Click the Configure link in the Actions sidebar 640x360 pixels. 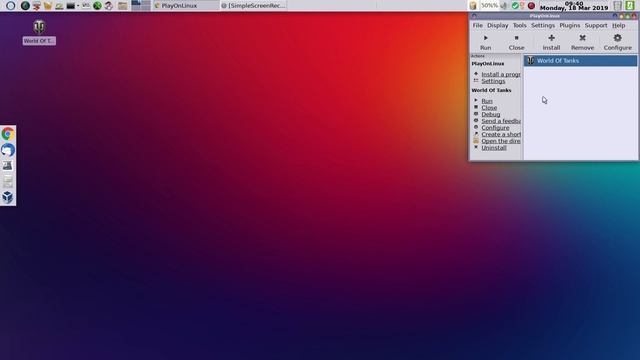tap(495, 128)
